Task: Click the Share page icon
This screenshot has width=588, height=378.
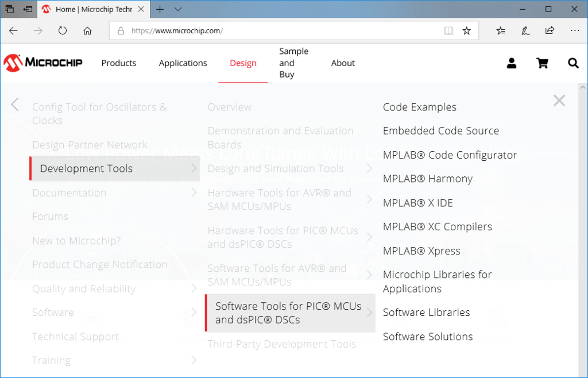Action: coord(550,31)
